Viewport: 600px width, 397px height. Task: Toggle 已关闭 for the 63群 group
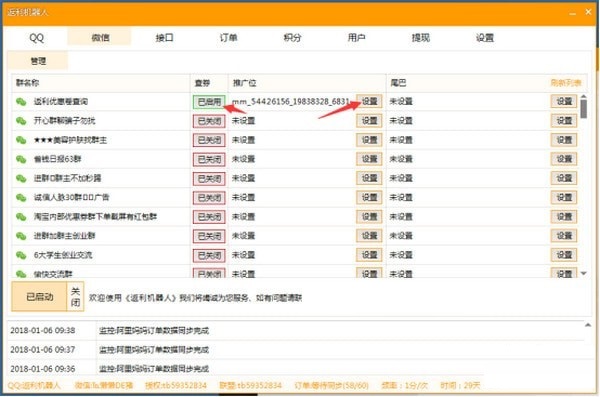coord(209,159)
